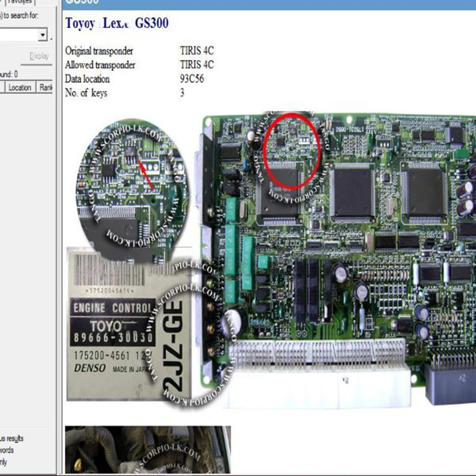Select the keys count value 3
The width and height of the screenshot is (476, 476).
tap(182, 93)
